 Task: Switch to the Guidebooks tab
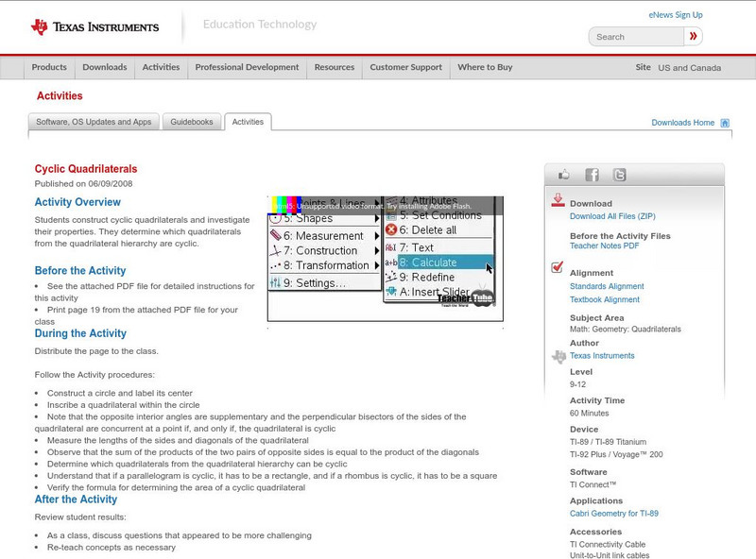(x=192, y=122)
